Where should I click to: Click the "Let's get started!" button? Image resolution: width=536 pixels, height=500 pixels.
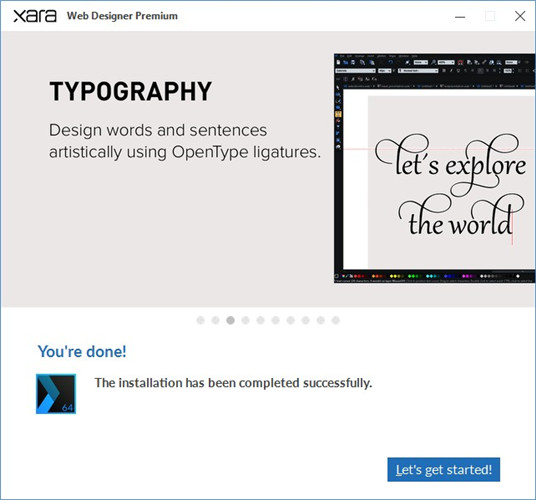coord(443,470)
